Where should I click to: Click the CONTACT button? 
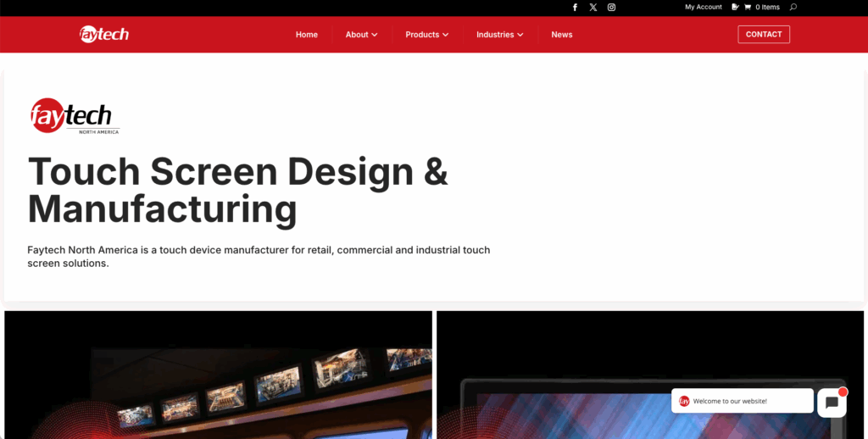[764, 34]
